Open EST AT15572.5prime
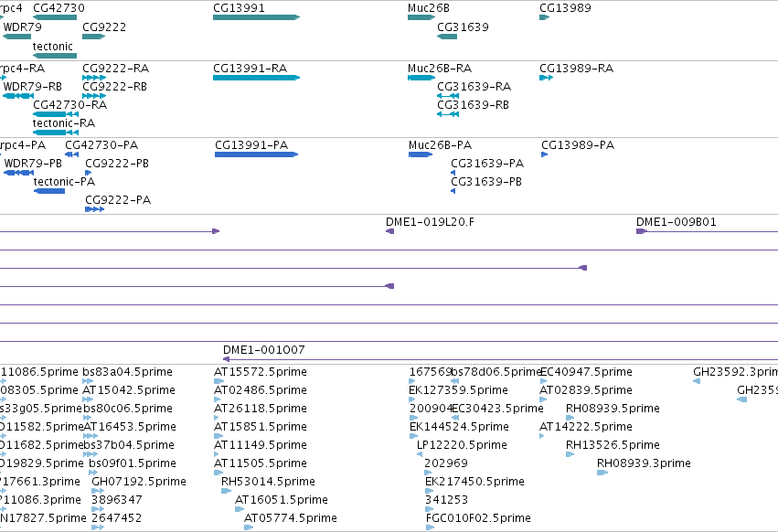This screenshot has height=532, width=778. (260, 372)
